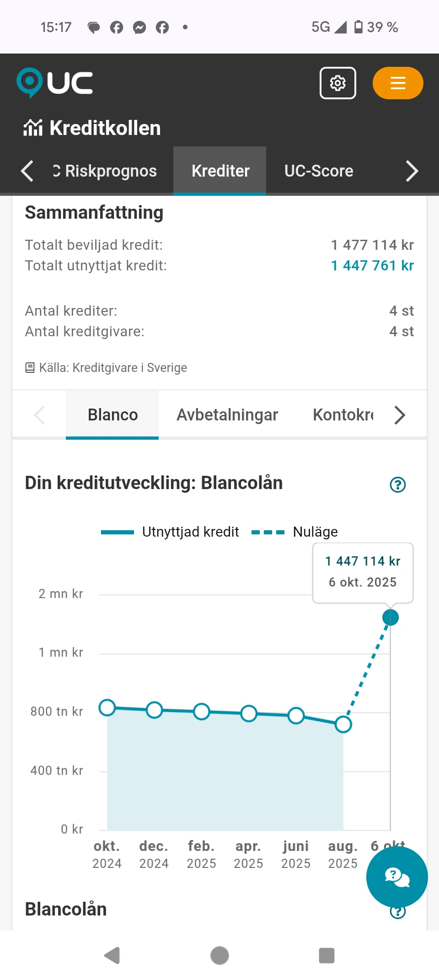
Task: Open the orange hamburger menu
Action: [398, 83]
